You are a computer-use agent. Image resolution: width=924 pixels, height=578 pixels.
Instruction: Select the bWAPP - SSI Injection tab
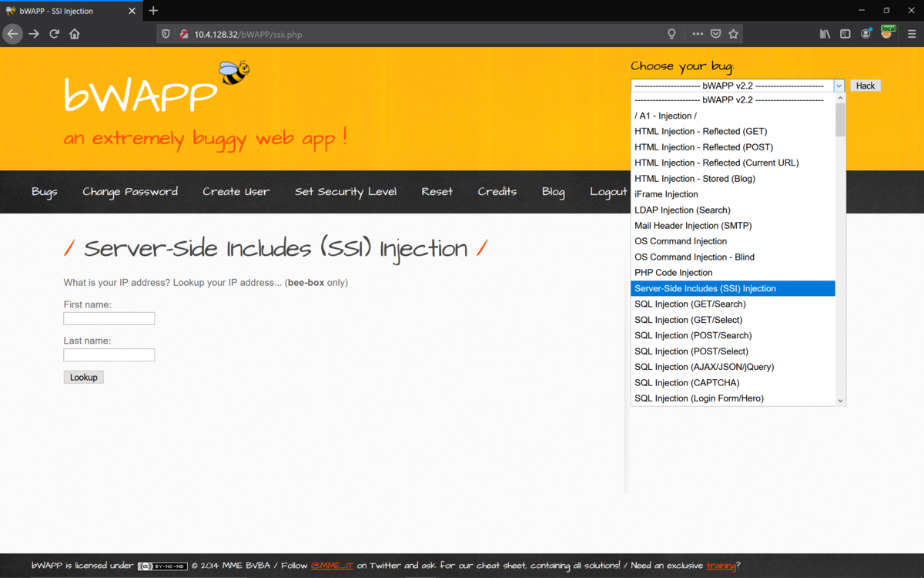click(x=69, y=11)
